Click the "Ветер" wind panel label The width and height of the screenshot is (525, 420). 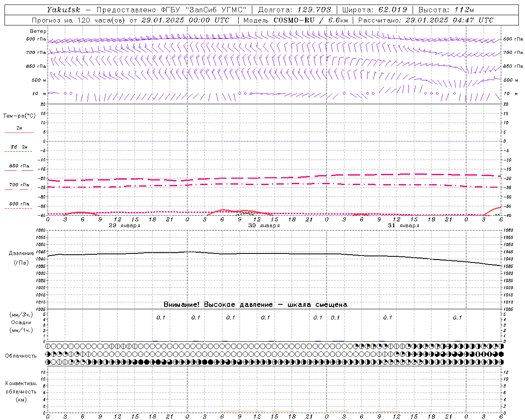(38, 31)
